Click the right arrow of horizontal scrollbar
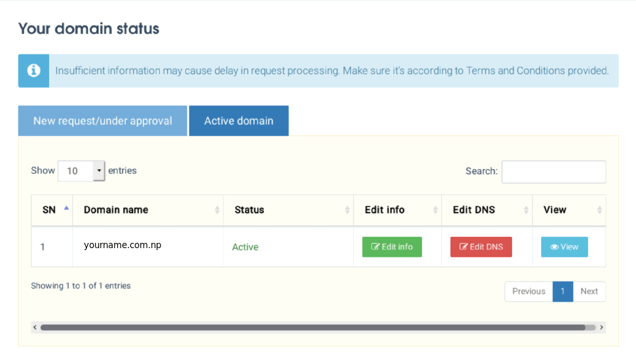The height and width of the screenshot is (364, 636). click(x=601, y=327)
